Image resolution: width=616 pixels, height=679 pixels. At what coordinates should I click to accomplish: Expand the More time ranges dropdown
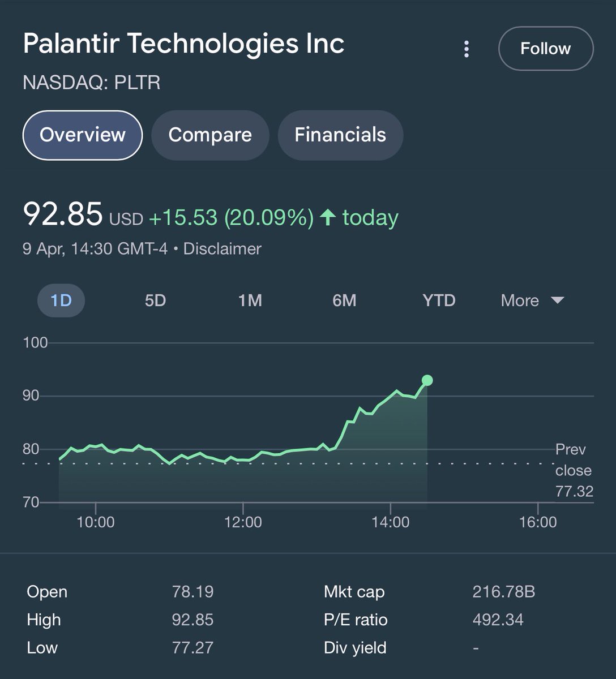coord(520,300)
